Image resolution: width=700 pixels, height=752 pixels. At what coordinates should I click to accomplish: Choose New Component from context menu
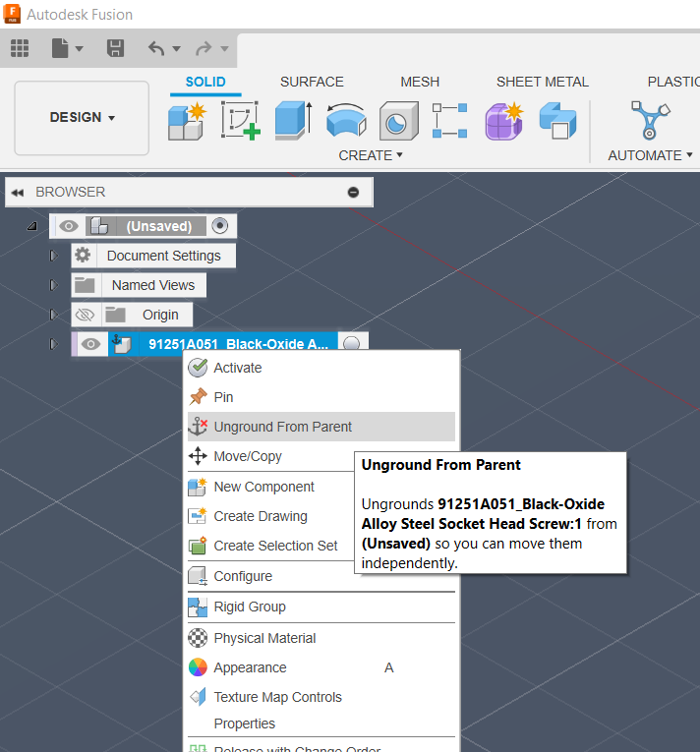click(270, 487)
